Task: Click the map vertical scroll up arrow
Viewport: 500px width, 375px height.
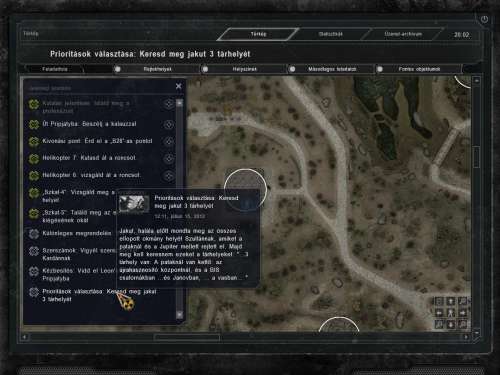Action: (x=477, y=80)
